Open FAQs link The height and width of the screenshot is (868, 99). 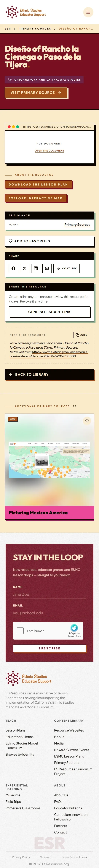click(58, 802)
